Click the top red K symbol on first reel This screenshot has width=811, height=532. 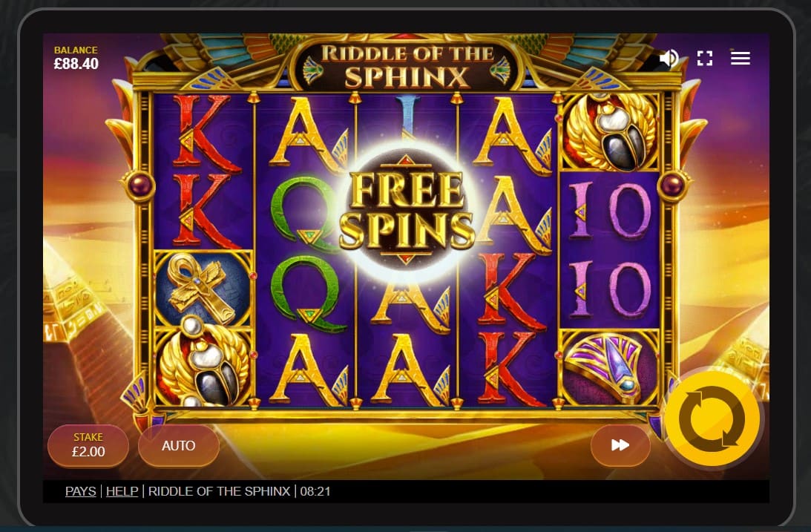coord(203,131)
